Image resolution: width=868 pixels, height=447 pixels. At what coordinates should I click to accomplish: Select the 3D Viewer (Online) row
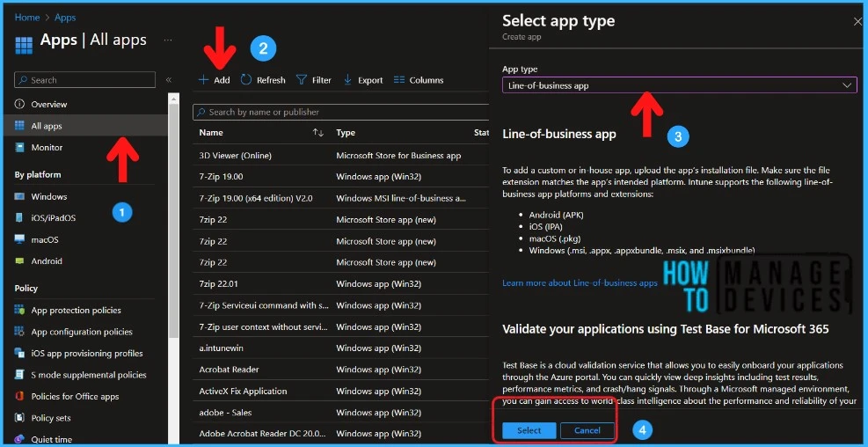click(340, 156)
